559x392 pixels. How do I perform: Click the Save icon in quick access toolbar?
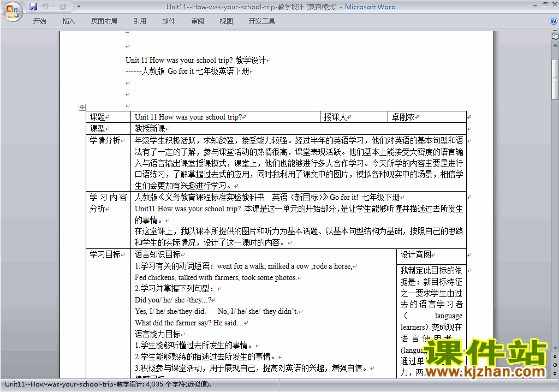coord(33,7)
